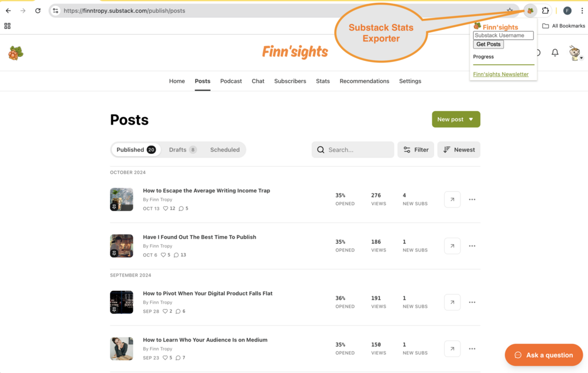Screen dimensions: 588x373
Task: Click comments icon on the Sep 28 post
Action: 178,311
